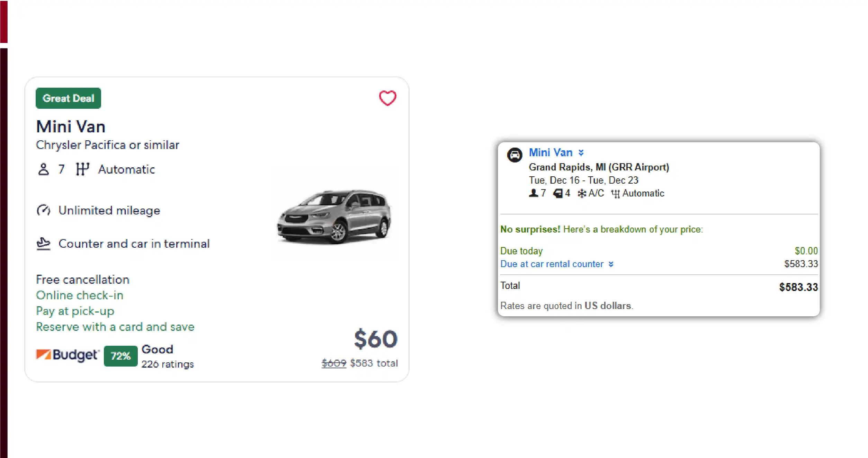Toggle the favorite heart on the Mini Van card
The width and height of the screenshot is (868, 458).
tap(387, 98)
